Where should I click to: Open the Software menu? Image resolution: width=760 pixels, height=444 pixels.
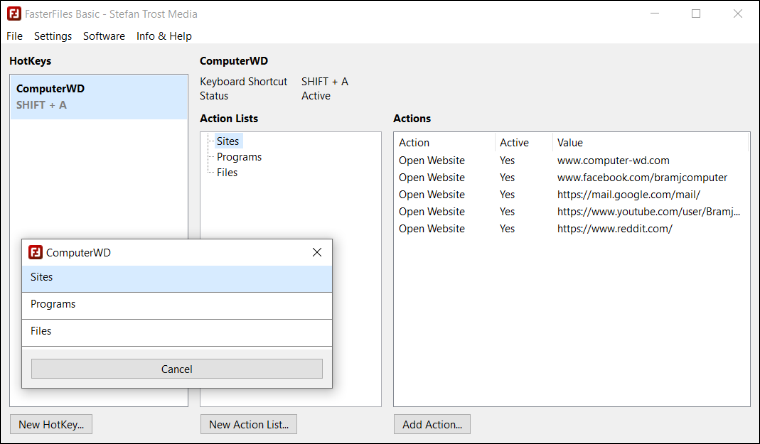[104, 36]
